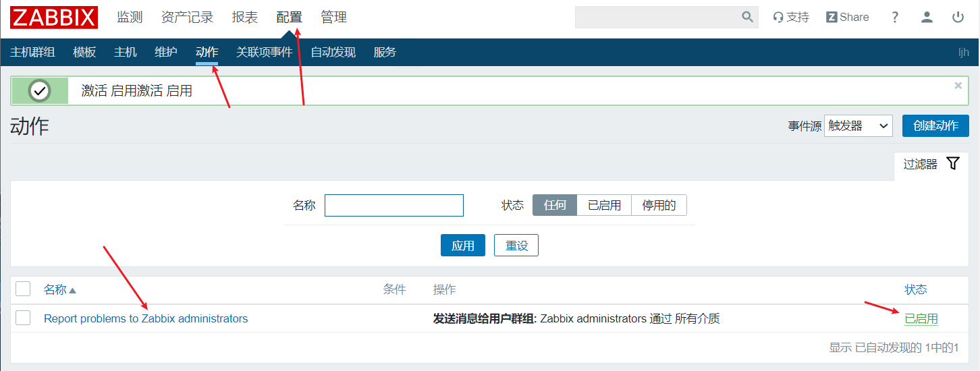
Task: Go to 服务 submenu
Action: (385, 52)
